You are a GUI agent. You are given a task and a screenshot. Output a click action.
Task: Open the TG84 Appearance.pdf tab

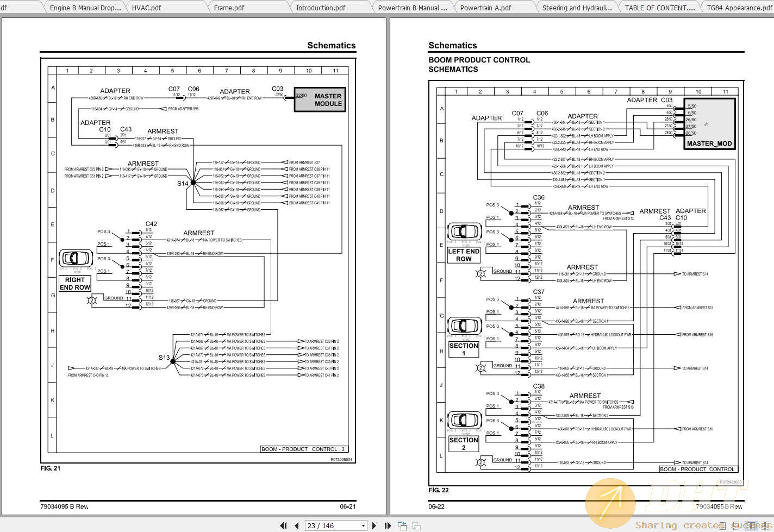(739, 8)
